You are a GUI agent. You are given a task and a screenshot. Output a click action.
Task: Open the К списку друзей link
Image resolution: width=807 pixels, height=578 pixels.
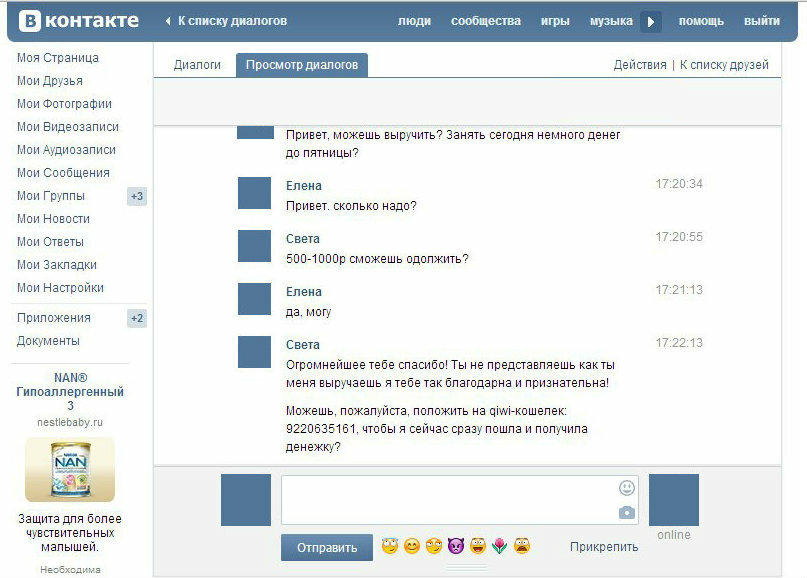724,65
